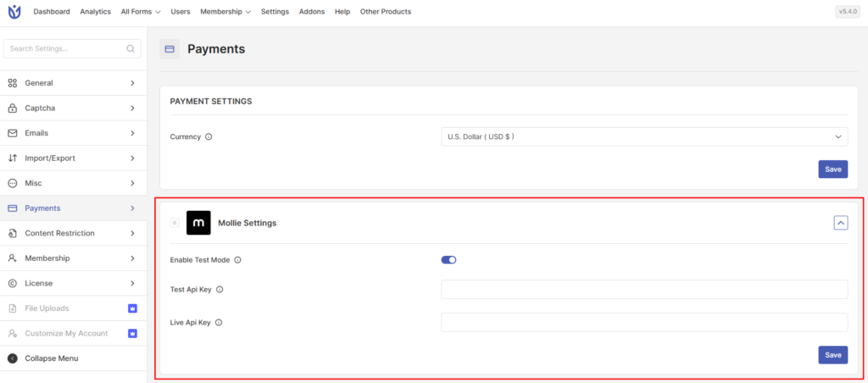This screenshot has width=868, height=383.
Task: Click the info icon beside Live Api Key
Action: tap(219, 323)
